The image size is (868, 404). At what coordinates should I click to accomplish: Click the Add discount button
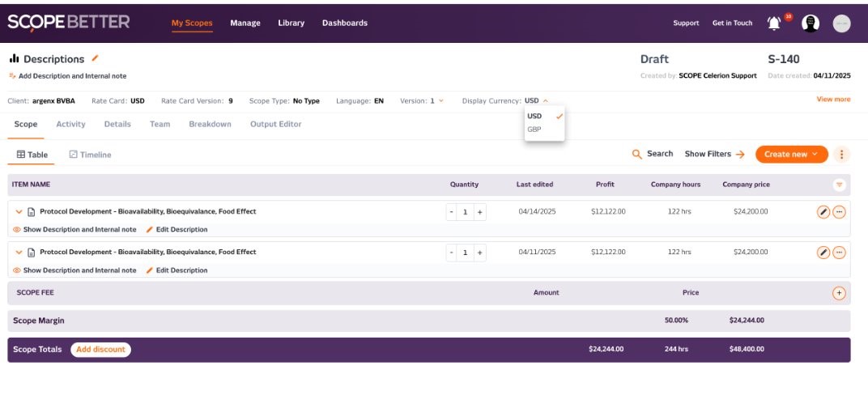(100, 350)
